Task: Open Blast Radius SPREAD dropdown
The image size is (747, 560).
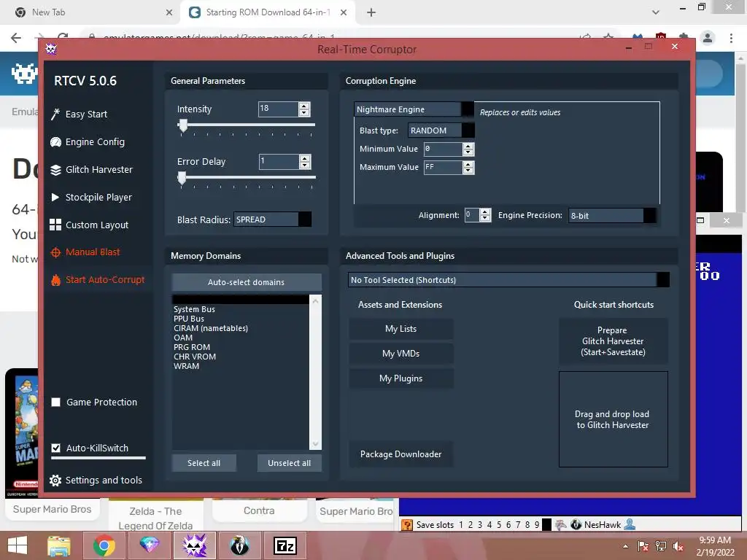Action: pos(273,219)
